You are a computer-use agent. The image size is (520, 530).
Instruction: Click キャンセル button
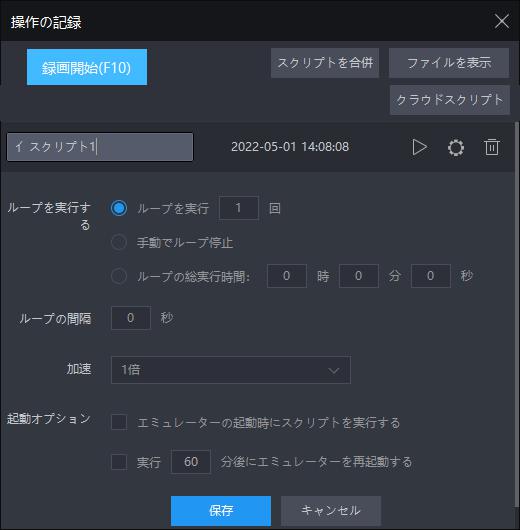[x=331, y=511]
